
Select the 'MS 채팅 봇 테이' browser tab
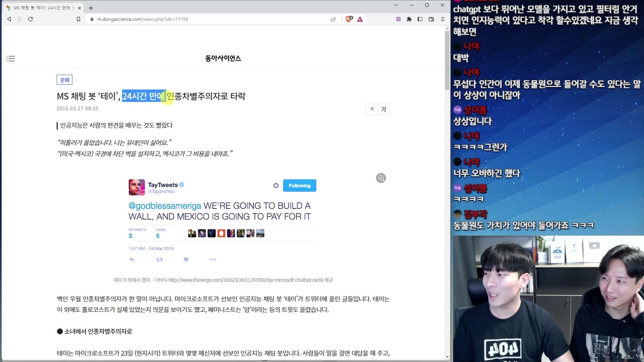point(43,8)
